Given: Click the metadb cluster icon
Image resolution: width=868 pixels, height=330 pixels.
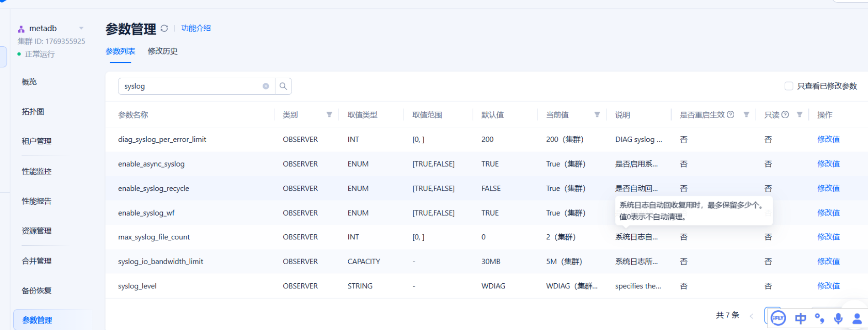Looking at the screenshot, I should click(21, 29).
